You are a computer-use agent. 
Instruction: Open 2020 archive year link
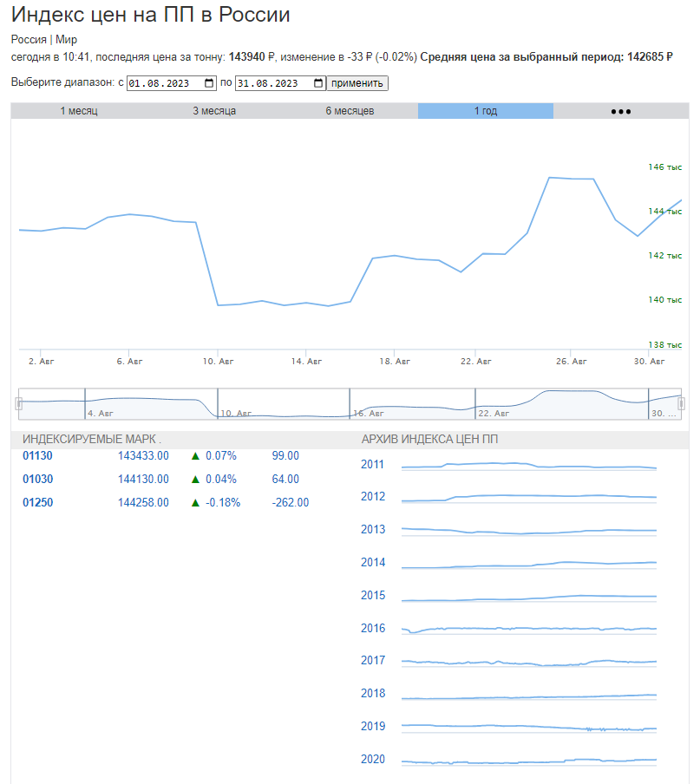pos(373,760)
